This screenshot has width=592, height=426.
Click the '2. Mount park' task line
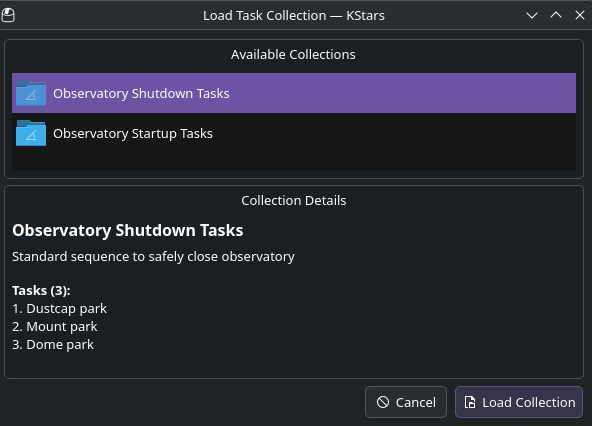(x=55, y=327)
